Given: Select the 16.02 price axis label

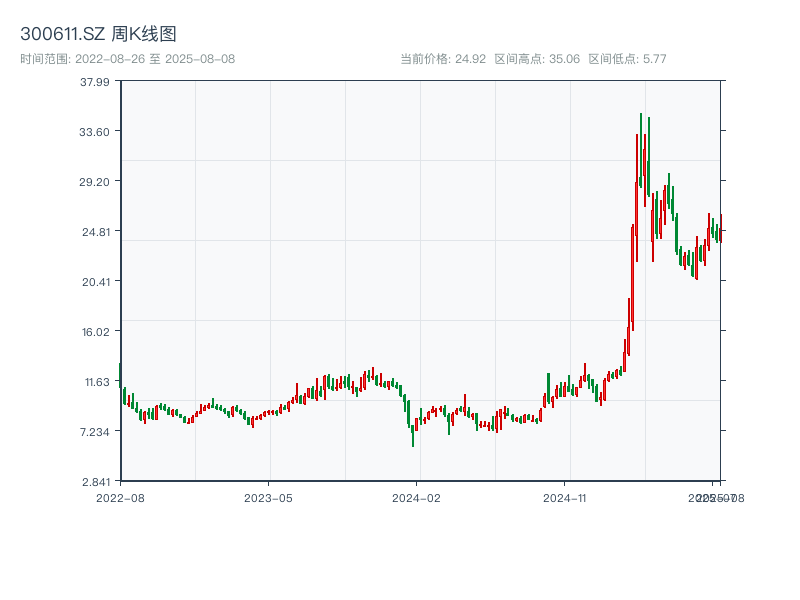Looking at the screenshot, I should [x=96, y=332].
